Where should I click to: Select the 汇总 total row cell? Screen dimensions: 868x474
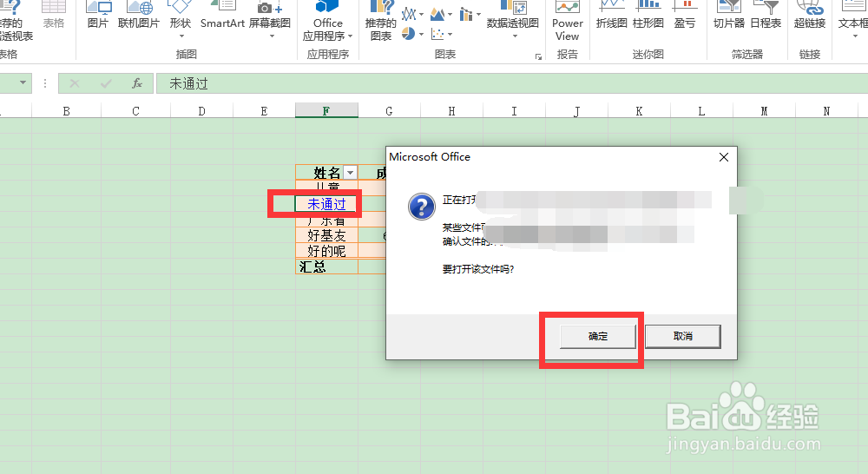point(326,267)
